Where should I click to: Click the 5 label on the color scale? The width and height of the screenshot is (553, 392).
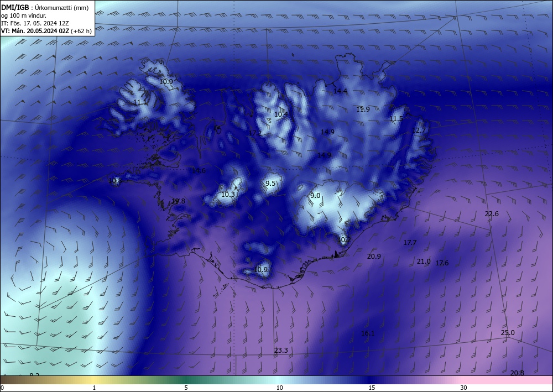[x=186, y=388]
